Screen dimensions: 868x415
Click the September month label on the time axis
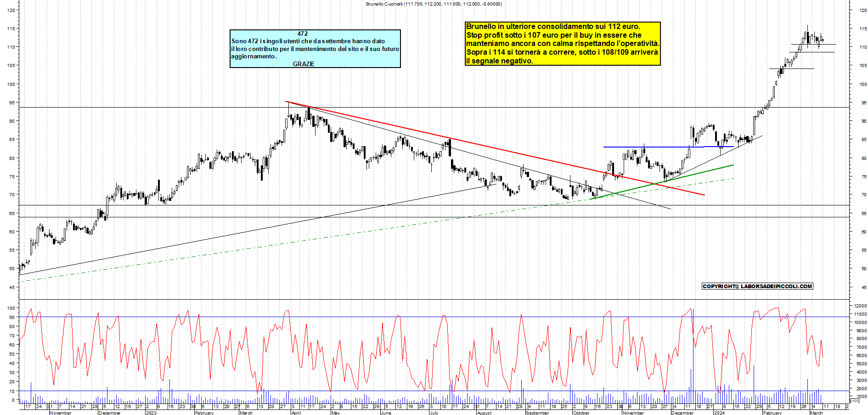point(537,413)
